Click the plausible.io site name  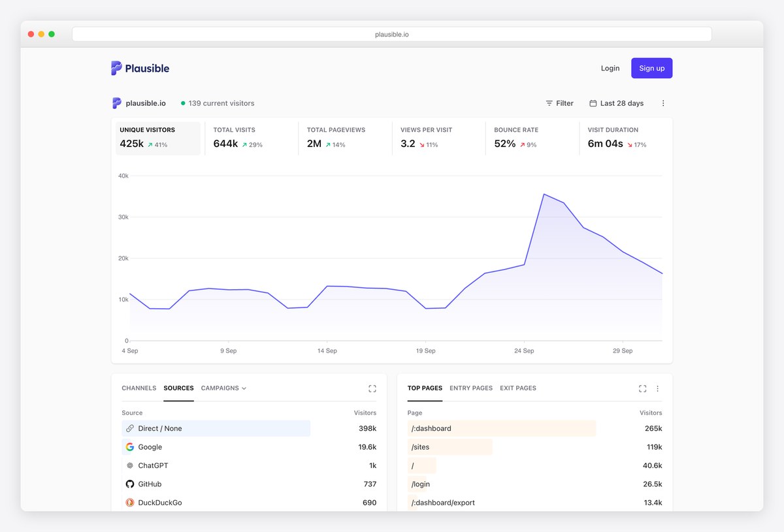[146, 103]
